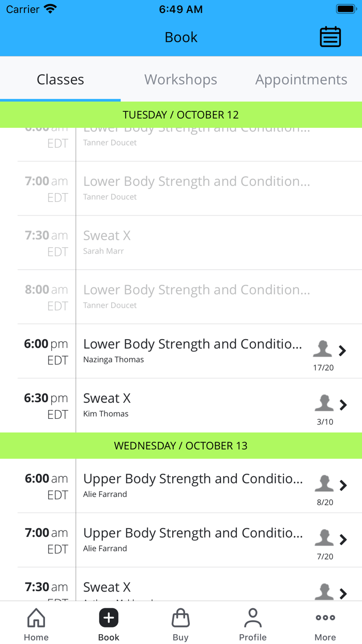
Task: Tap the attendee icon showing 17/20 capacity
Action: point(323,348)
